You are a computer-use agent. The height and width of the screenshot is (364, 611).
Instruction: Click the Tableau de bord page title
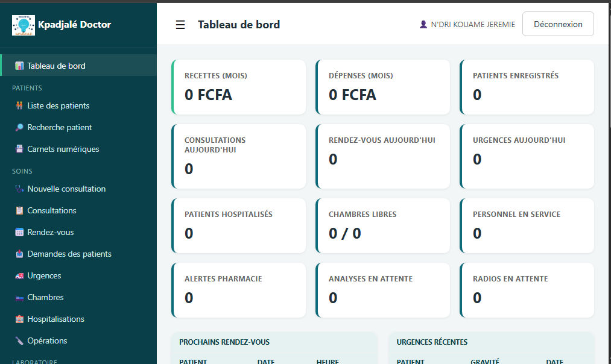point(239,25)
